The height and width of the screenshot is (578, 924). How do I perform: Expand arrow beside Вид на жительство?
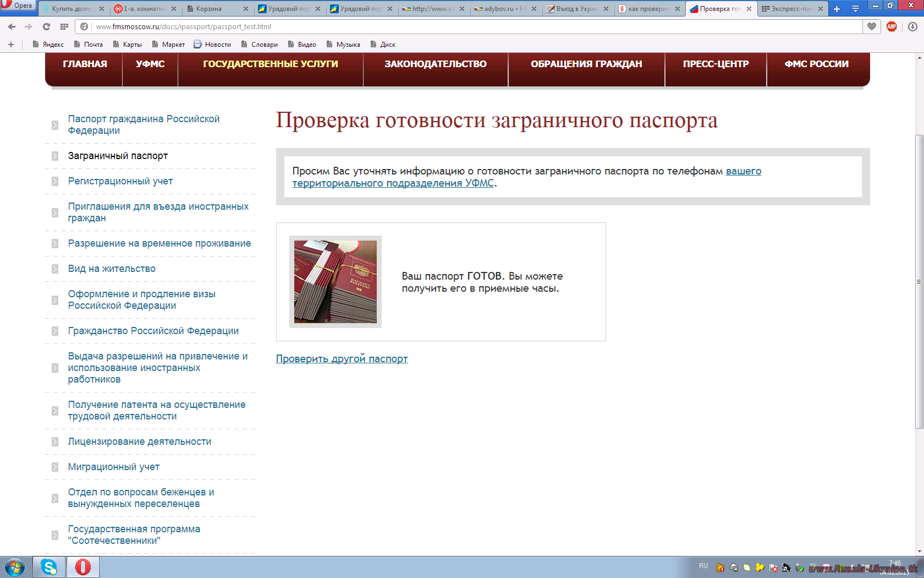point(55,269)
